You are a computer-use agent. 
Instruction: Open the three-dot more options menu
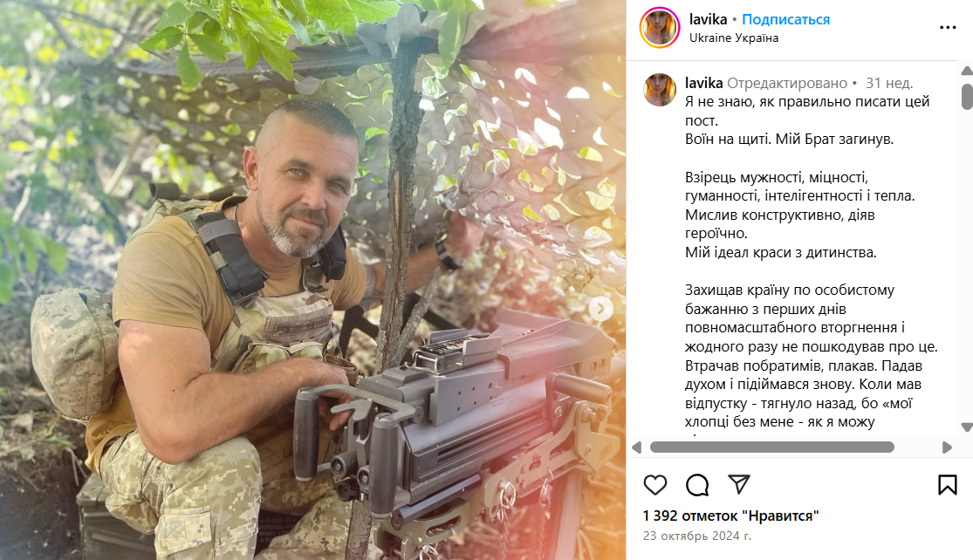pos(947,27)
